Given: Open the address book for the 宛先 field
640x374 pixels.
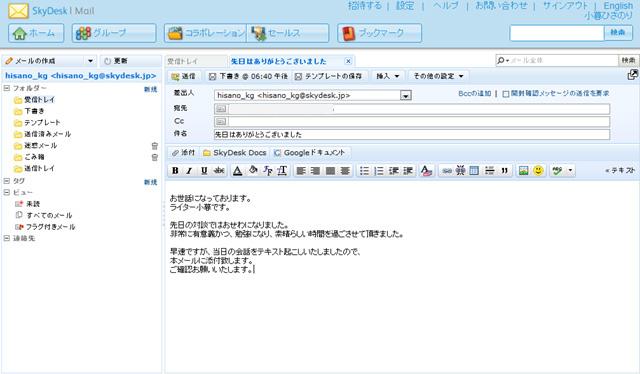Looking at the screenshot, I should (221, 109).
